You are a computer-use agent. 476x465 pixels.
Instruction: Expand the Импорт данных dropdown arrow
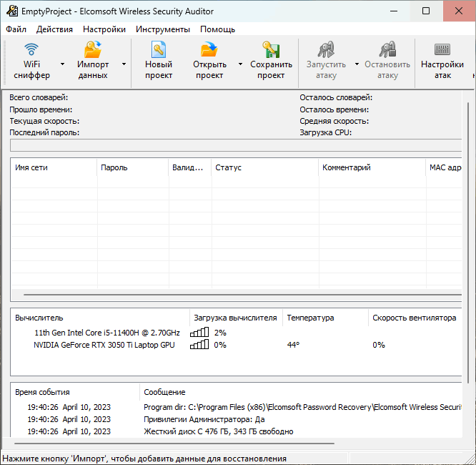click(x=124, y=64)
